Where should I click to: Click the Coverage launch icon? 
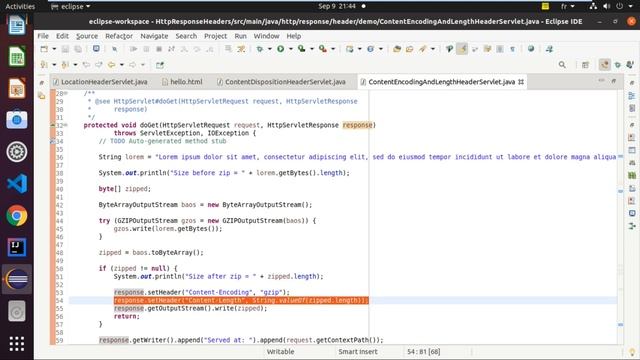[302, 49]
